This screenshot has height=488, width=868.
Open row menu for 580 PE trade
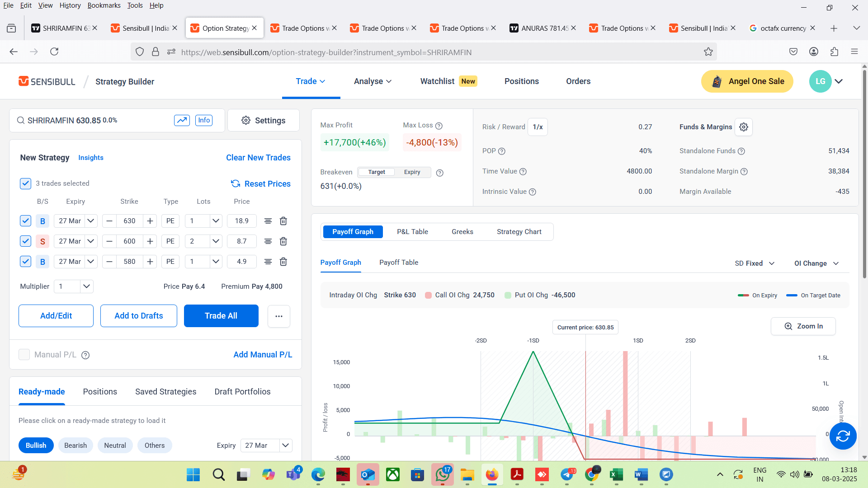[268, 262]
